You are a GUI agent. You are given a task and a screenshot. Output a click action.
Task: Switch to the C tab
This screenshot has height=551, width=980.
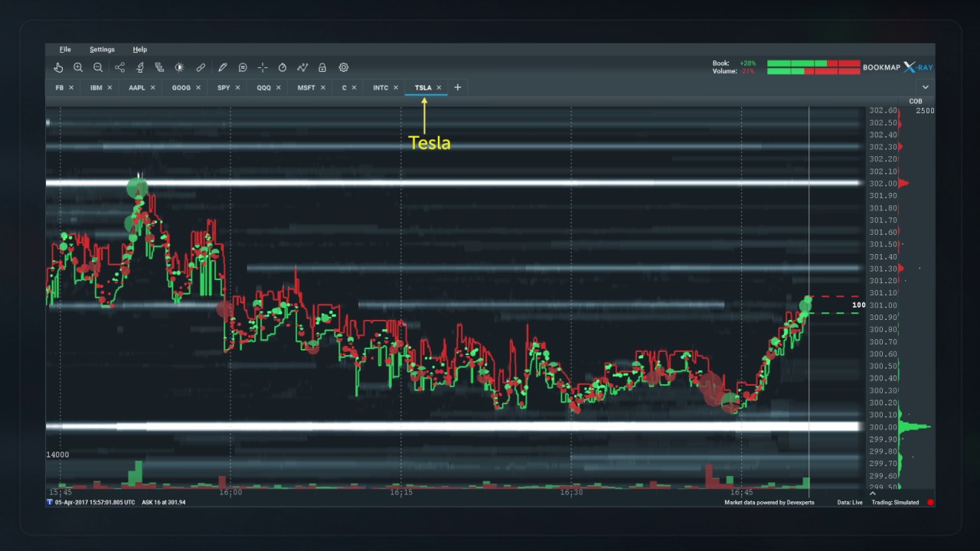pos(345,88)
